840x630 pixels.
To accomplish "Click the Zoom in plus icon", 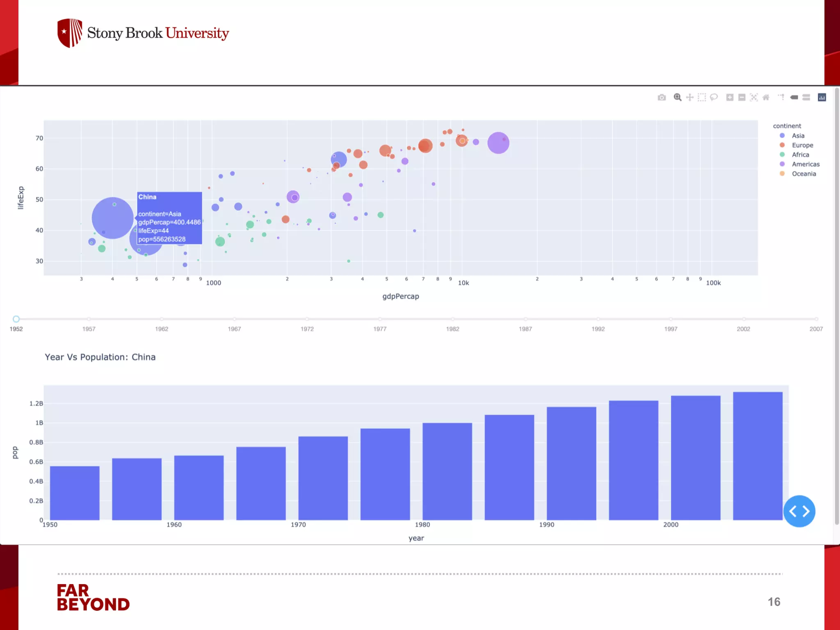I will tap(730, 97).
